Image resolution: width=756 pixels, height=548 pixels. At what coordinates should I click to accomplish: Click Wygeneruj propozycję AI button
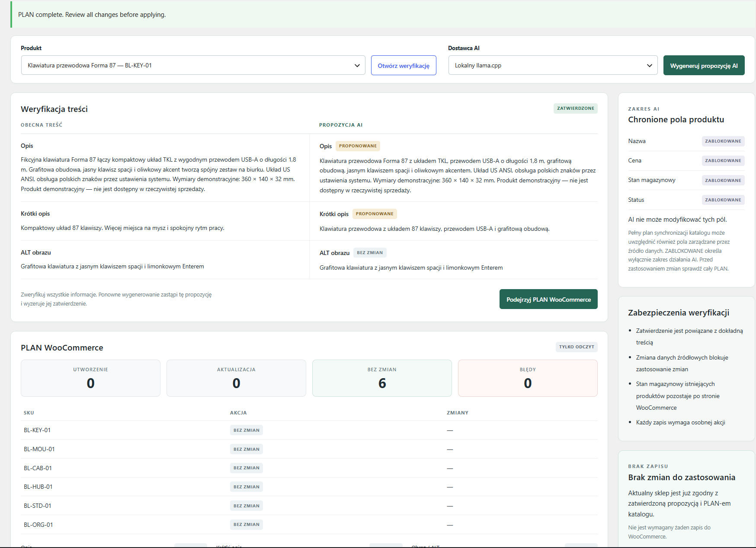(704, 65)
